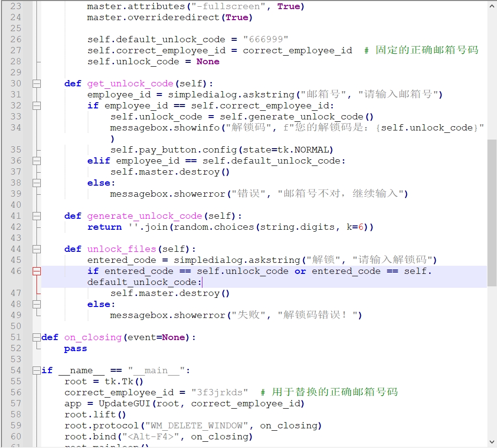Click the unlock_files function name
Screen dimensions: 497x448
122,249
